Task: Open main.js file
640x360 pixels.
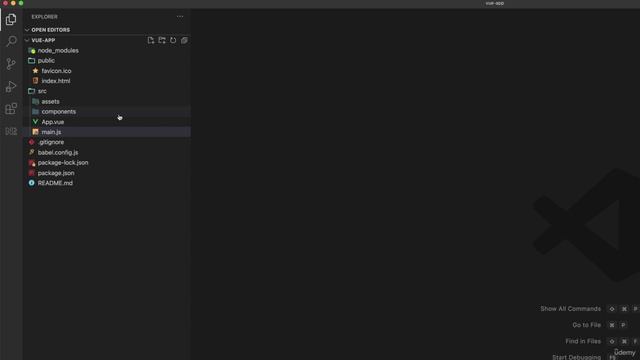Action: [107, 132]
